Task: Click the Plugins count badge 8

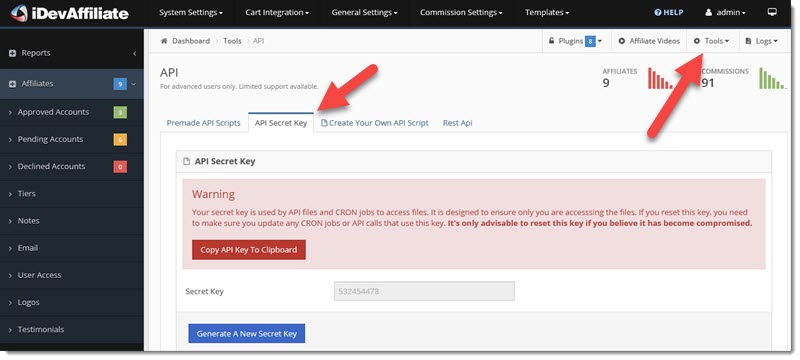Action: coord(590,41)
